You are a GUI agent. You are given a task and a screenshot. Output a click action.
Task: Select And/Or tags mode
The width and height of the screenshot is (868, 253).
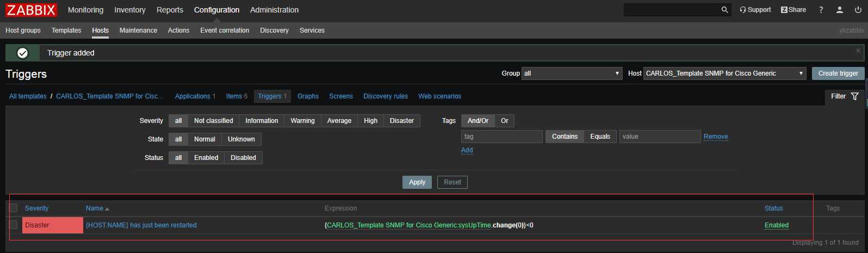(478, 121)
